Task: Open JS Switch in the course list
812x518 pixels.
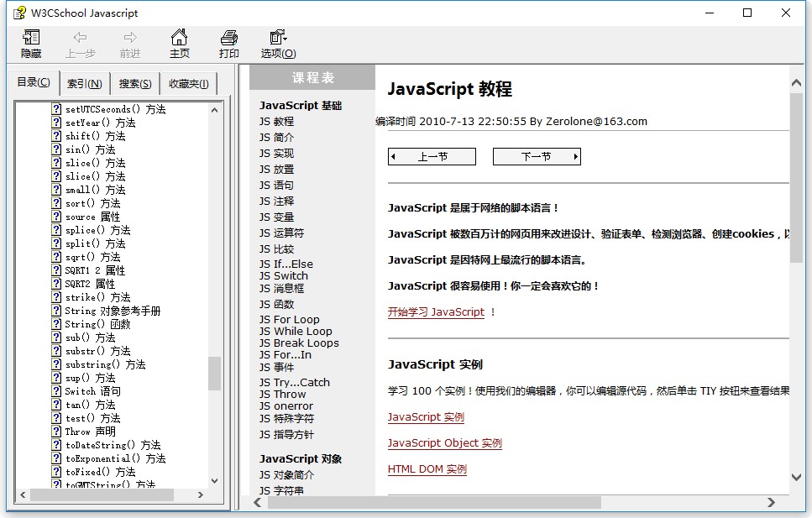Action: click(x=284, y=275)
